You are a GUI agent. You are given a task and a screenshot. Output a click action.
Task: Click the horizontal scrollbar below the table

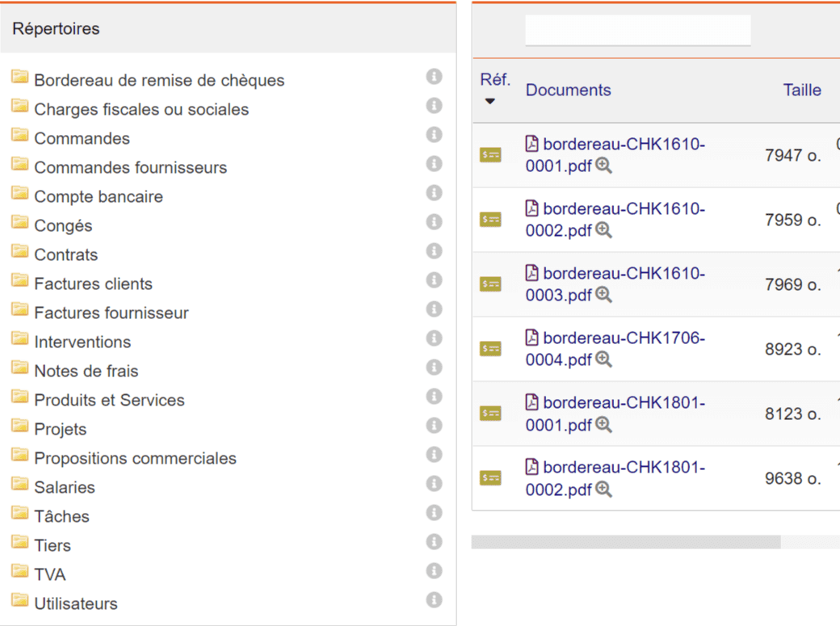pos(625,542)
